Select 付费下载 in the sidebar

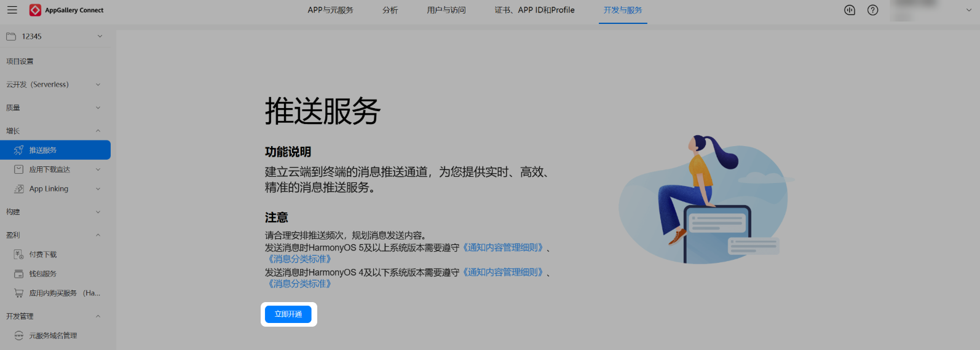coord(43,254)
